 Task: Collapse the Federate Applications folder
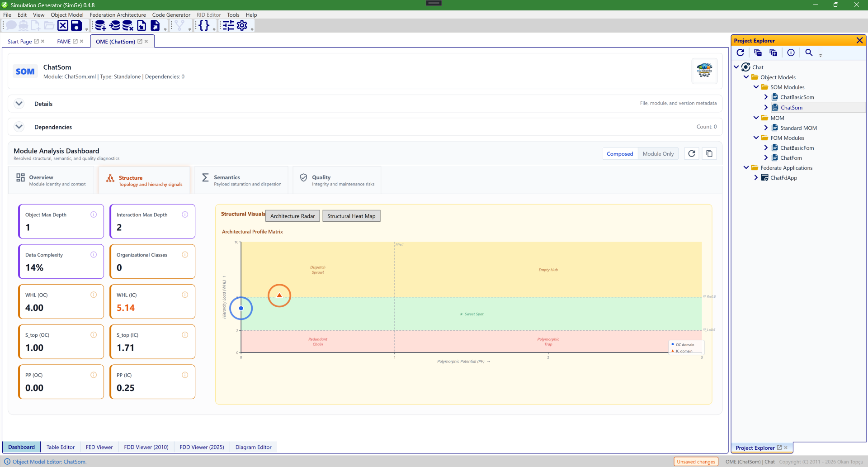tap(746, 167)
